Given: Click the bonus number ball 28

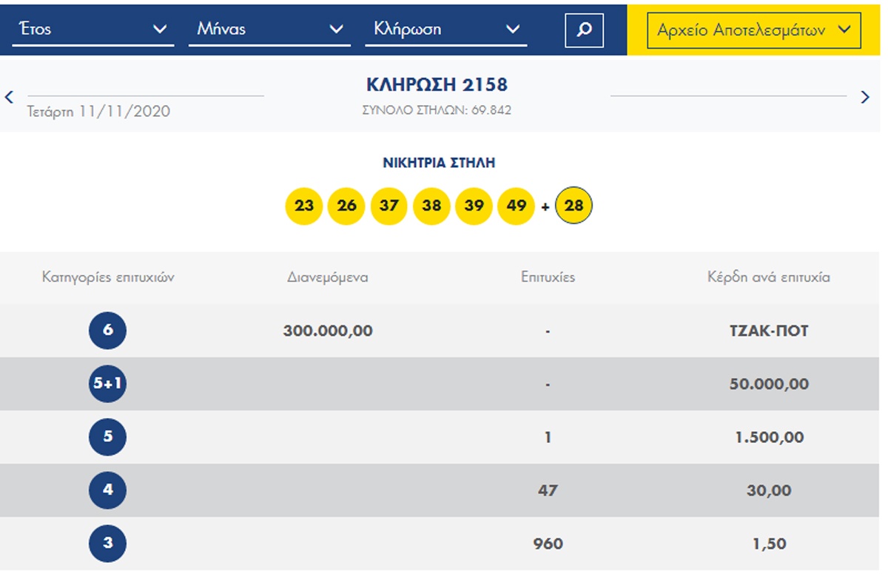Looking at the screenshot, I should click(573, 206).
